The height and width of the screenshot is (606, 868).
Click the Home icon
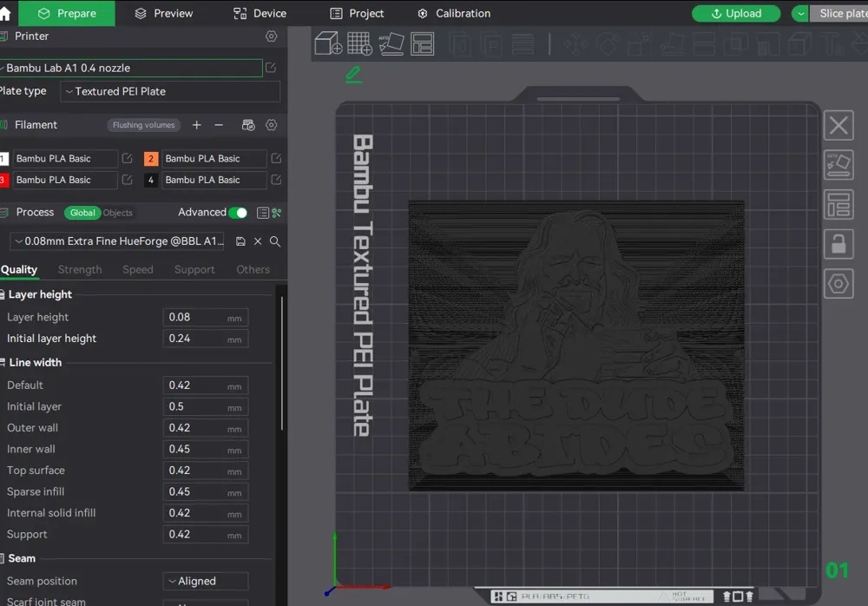[4, 13]
